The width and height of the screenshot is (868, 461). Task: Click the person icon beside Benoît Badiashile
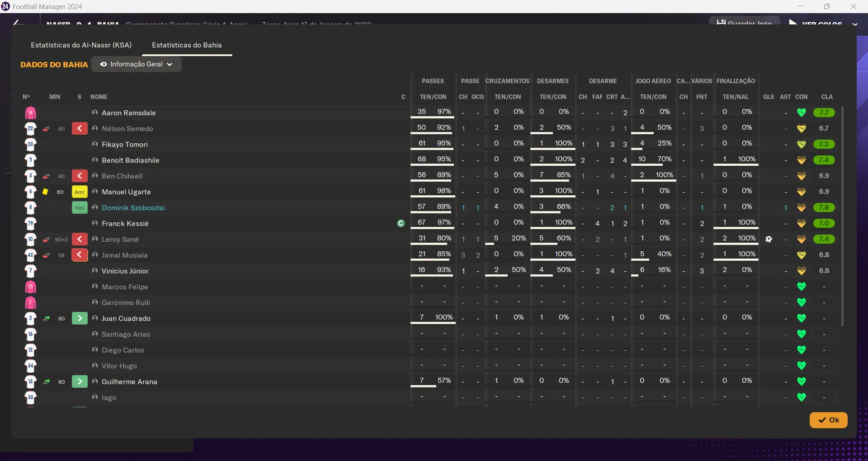95,160
